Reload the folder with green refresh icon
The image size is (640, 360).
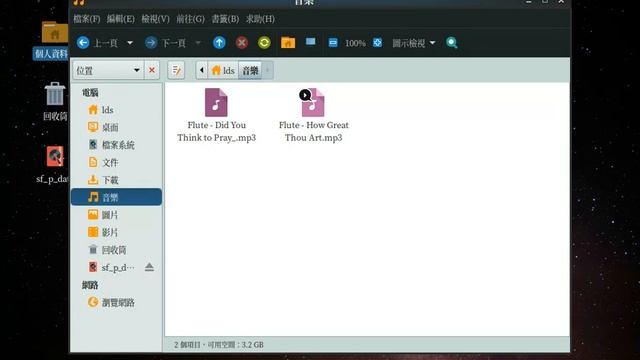coord(264,43)
